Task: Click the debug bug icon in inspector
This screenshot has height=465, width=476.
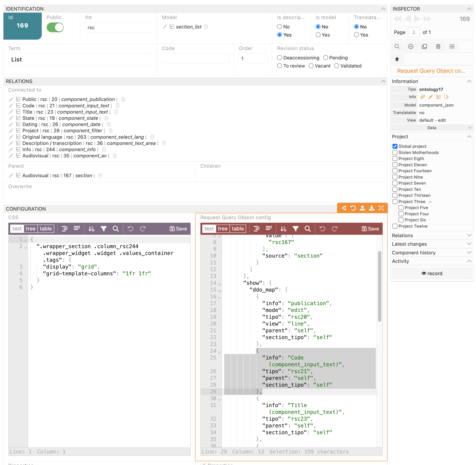Action: (397, 59)
